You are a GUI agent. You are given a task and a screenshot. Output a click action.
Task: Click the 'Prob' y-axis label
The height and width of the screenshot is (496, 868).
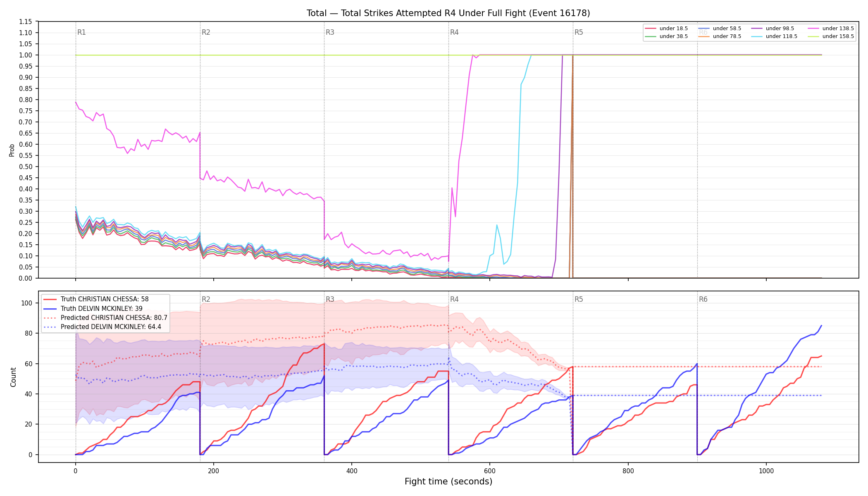pyautogui.click(x=12, y=150)
